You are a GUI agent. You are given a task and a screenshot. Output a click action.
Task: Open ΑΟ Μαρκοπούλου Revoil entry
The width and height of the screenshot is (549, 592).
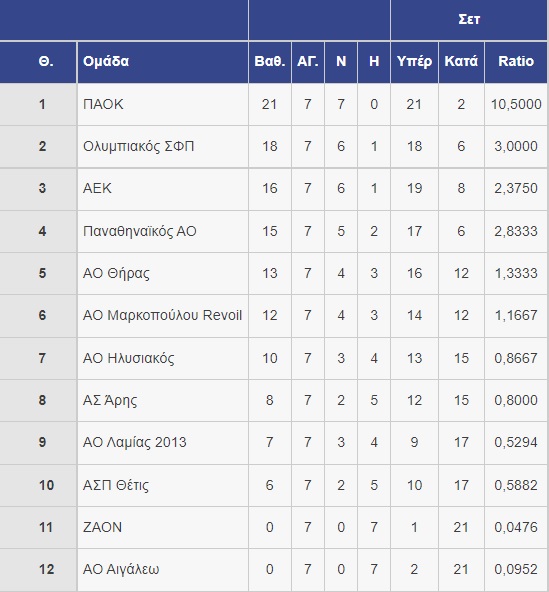(162, 315)
